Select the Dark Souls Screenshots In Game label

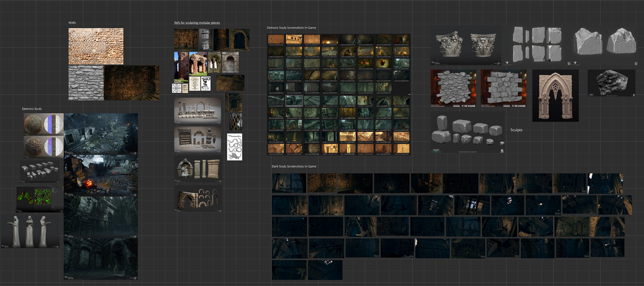coord(294,166)
